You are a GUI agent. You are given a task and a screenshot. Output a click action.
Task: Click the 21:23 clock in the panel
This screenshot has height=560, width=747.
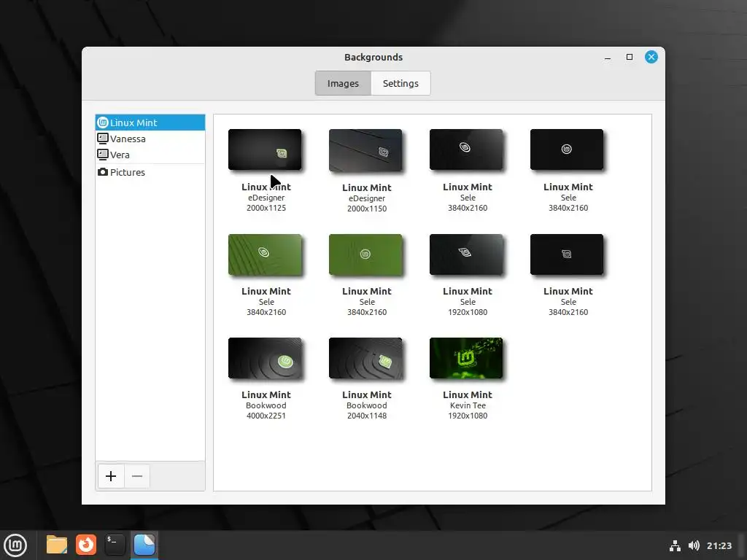tap(719, 545)
